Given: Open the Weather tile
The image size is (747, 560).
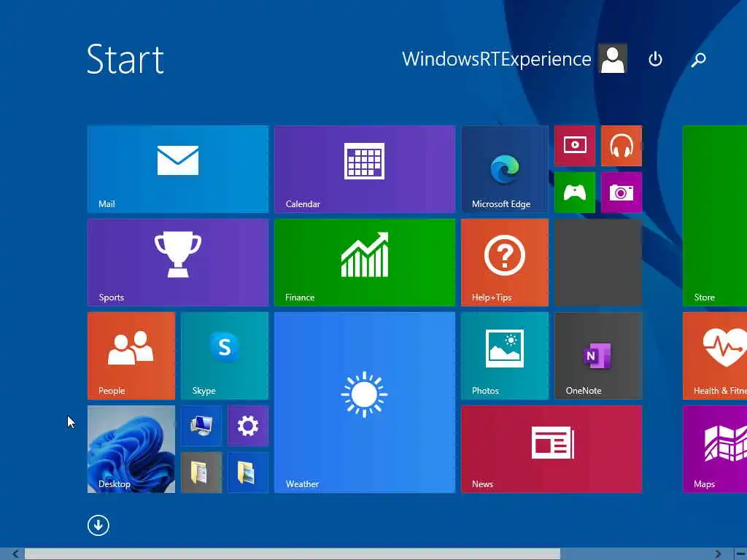Looking at the screenshot, I should [365, 402].
